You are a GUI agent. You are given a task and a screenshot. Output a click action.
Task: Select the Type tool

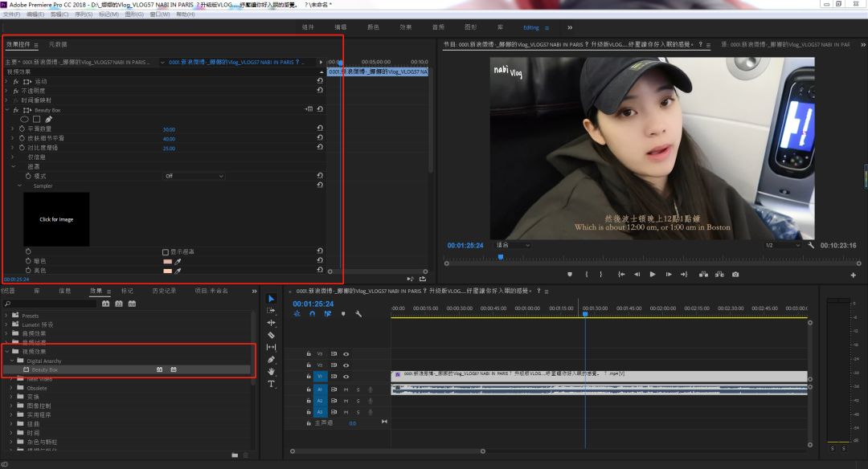tap(272, 384)
